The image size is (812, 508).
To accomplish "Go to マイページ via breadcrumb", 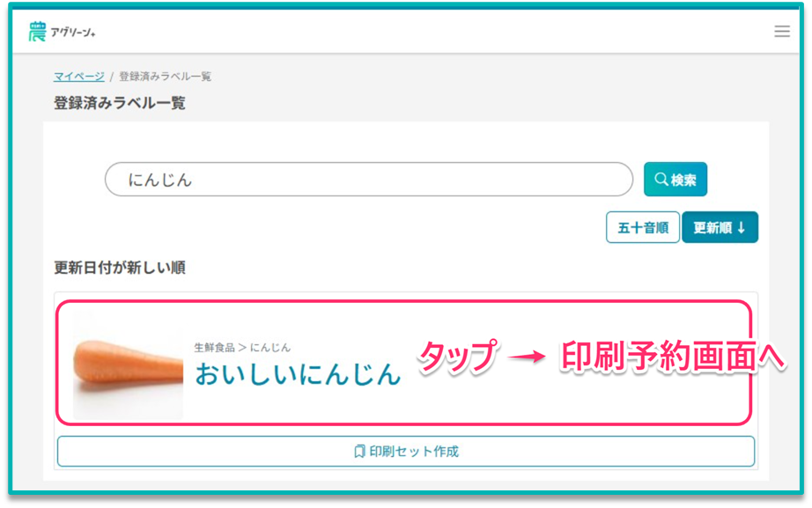I will click(x=78, y=77).
